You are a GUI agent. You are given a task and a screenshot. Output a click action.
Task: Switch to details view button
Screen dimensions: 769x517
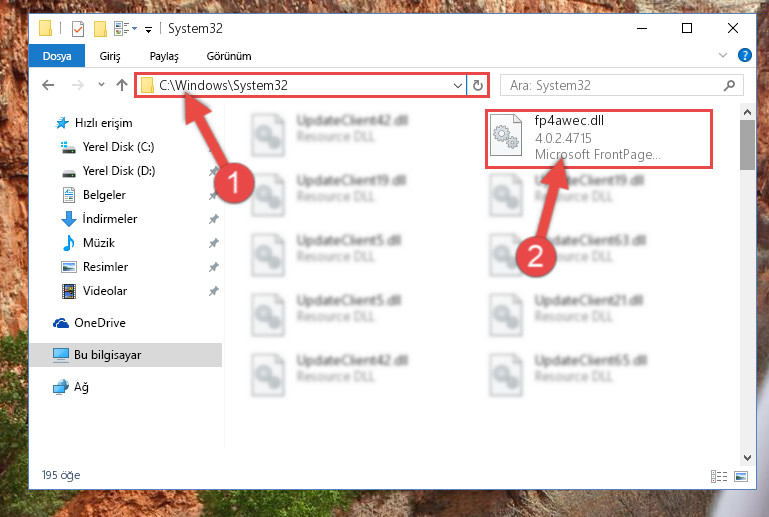click(718, 476)
